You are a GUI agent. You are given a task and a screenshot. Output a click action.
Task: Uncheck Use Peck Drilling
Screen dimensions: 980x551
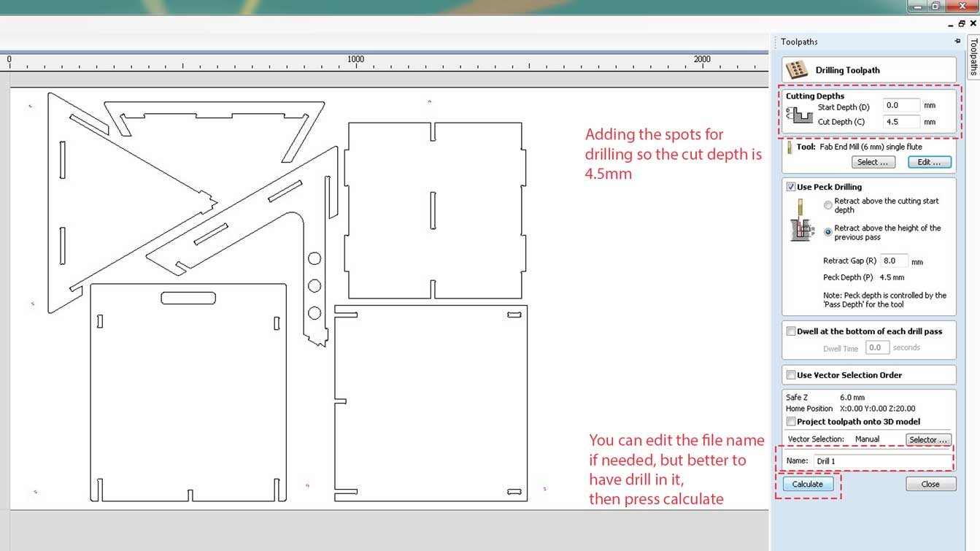791,187
